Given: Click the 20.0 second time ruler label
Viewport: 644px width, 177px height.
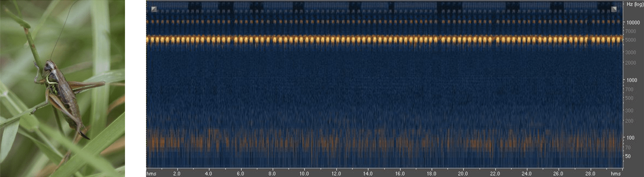Looking at the screenshot, I should (x=463, y=173).
